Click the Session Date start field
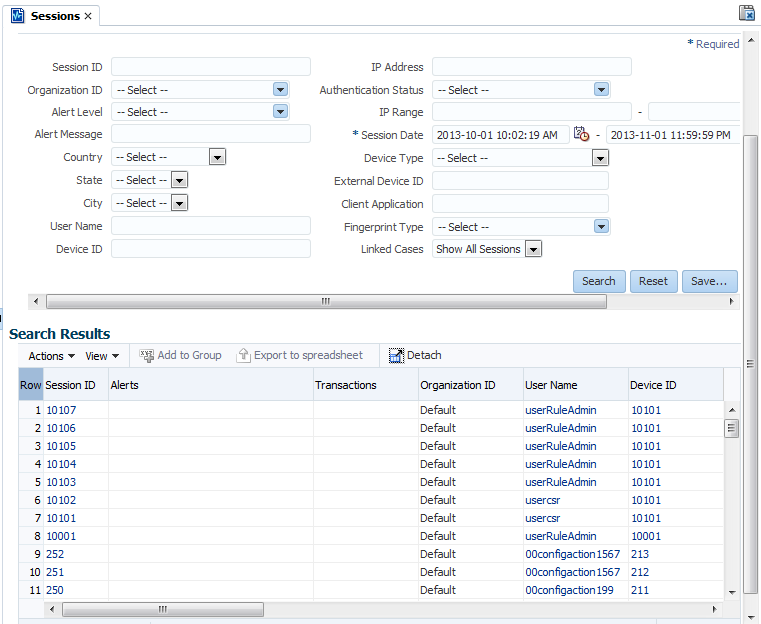Image resolution: width=761 pixels, height=624 pixels. 501,134
